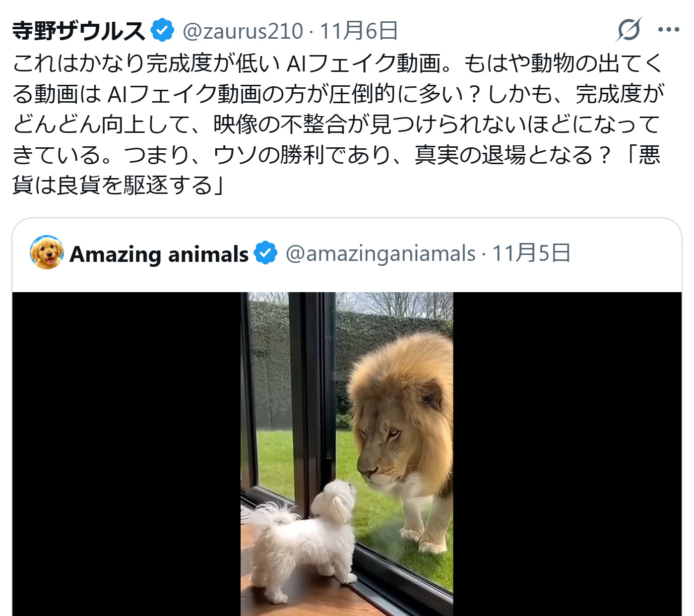Open the @amazinganiamals handle
This screenshot has height=616, width=694.
point(380,253)
